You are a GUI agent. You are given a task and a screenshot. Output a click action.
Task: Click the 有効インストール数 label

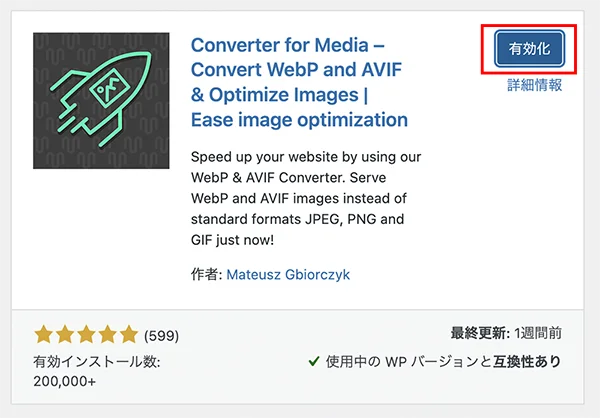pyautogui.click(x=97, y=361)
